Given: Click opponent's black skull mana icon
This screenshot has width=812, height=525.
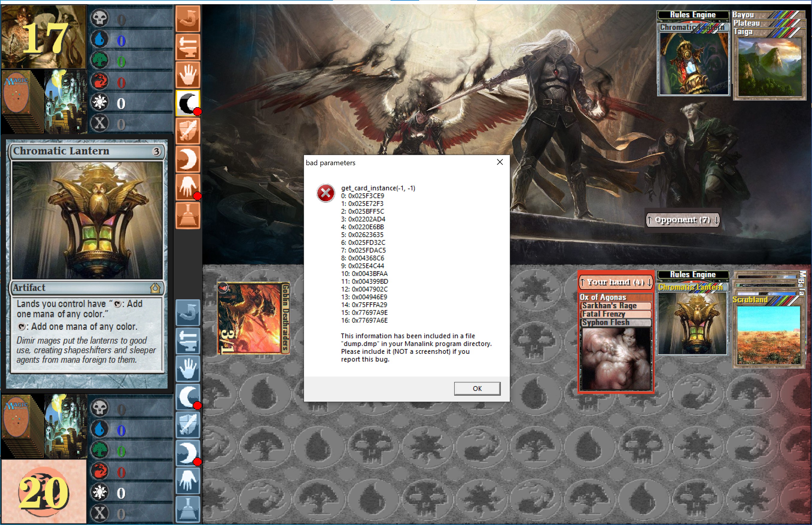Looking at the screenshot, I should (x=100, y=18).
